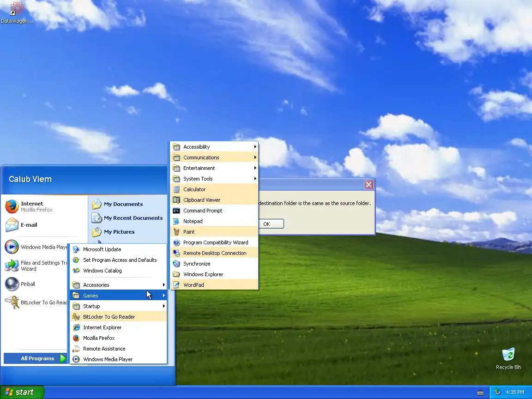Click All Programs button
532x399 pixels.
pyautogui.click(x=35, y=358)
